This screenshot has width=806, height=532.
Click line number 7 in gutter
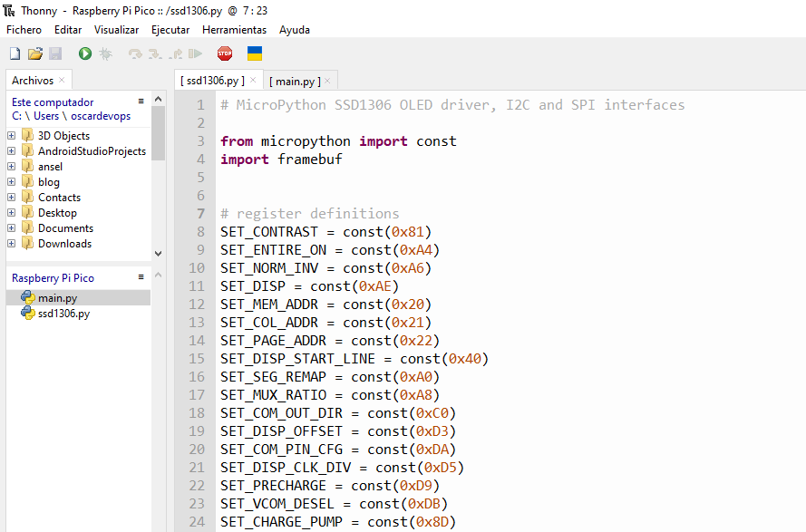(x=200, y=213)
